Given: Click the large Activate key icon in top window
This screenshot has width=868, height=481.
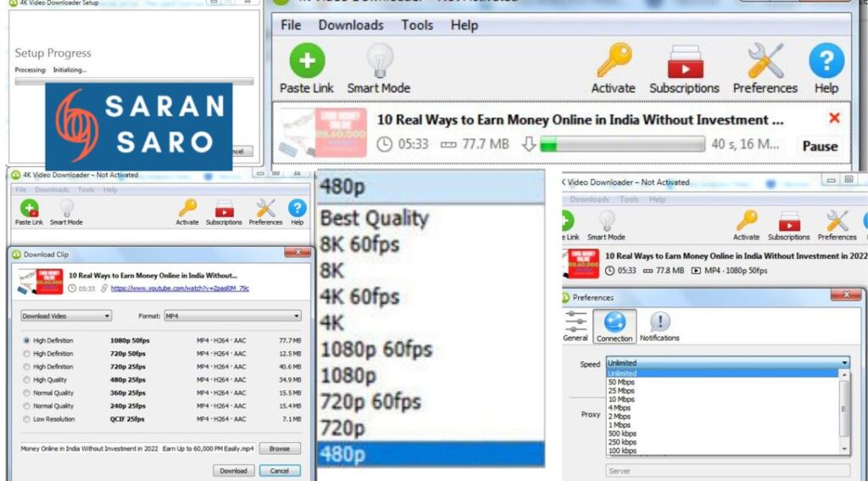Looking at the screenshot, I should click(613, 61).
